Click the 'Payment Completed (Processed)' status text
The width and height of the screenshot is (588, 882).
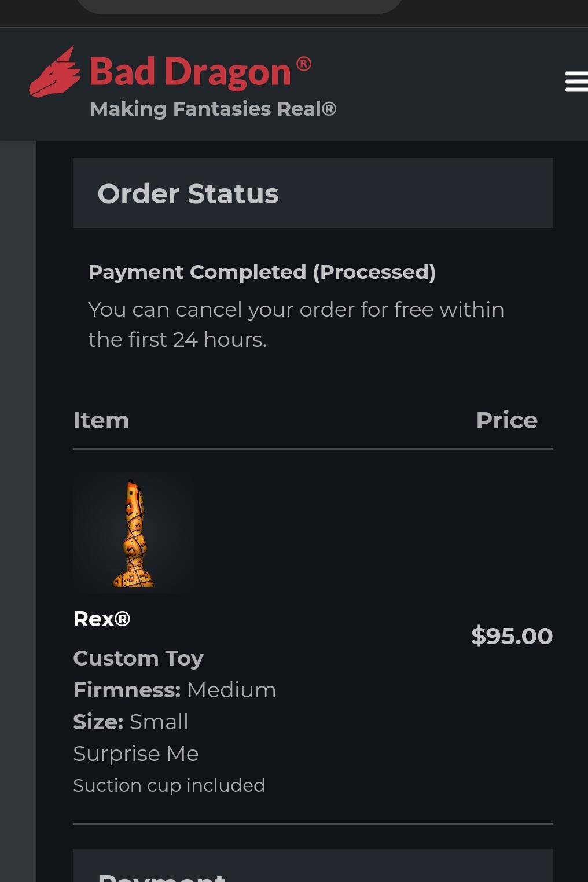262,271
